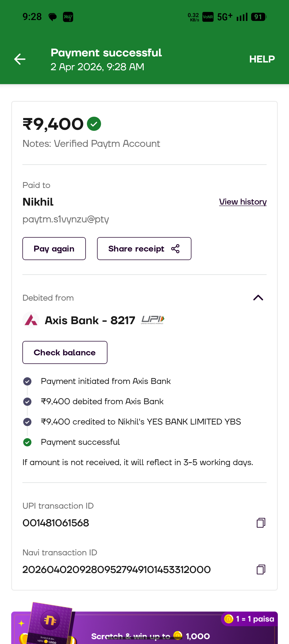This screenshot has width=289, height=644.
Task: Tap green verified checkmark beside ₹9,400
Action: (x=94, y=124)
